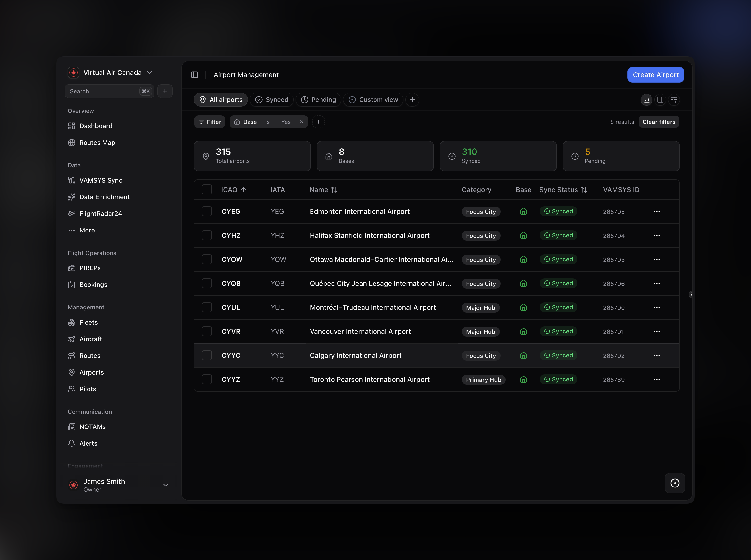Check the CYUL row checkbox
The height and width of the screenshot is (560, 751).
(x=207, y=307)
